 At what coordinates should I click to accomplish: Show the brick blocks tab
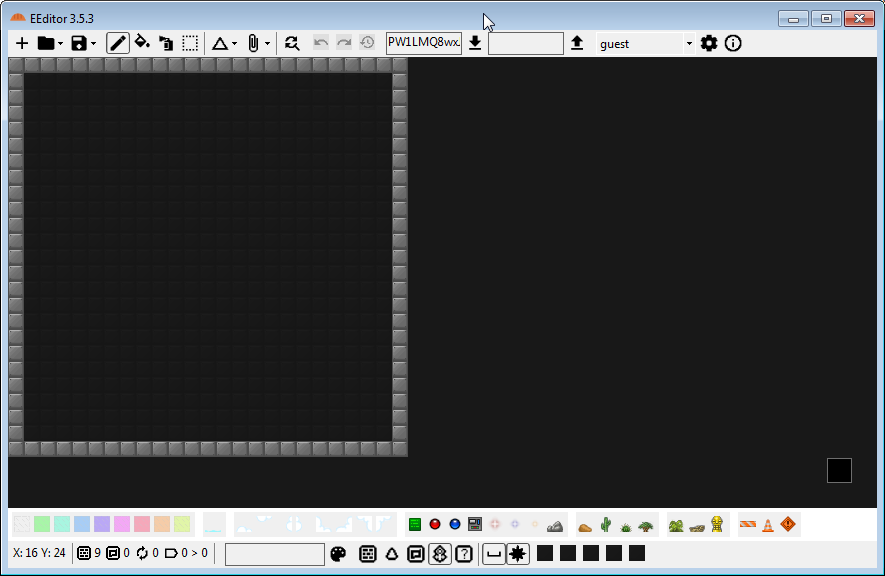coord(368,554)
